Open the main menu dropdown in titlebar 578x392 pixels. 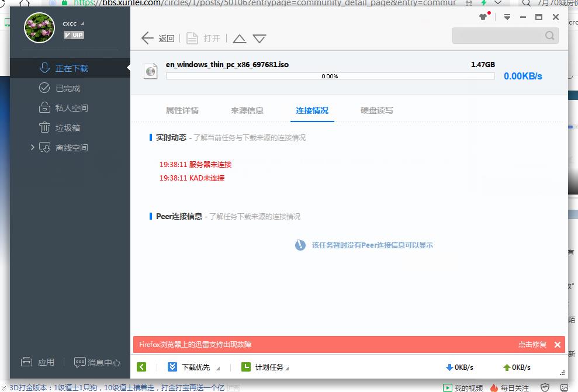tap(506, 17)
